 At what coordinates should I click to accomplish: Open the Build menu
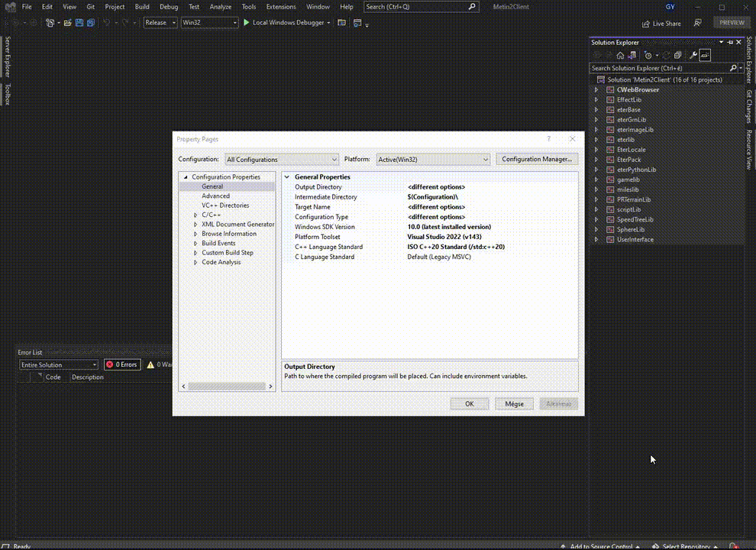pos(142,6)
